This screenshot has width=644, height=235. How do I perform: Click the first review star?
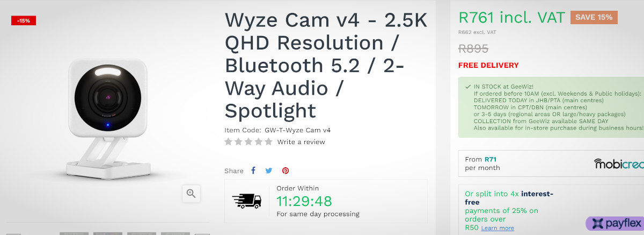(x=229, y=142)
